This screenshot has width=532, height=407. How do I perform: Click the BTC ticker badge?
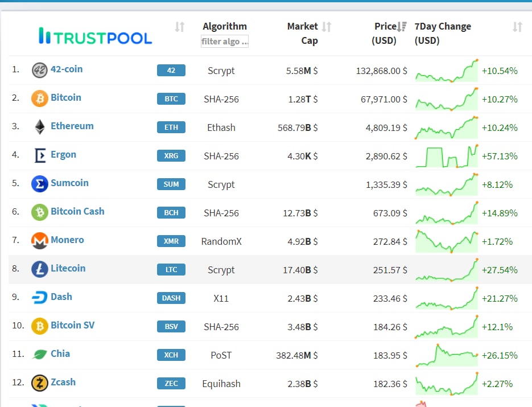pyautogui.click(x=171, y=99)
